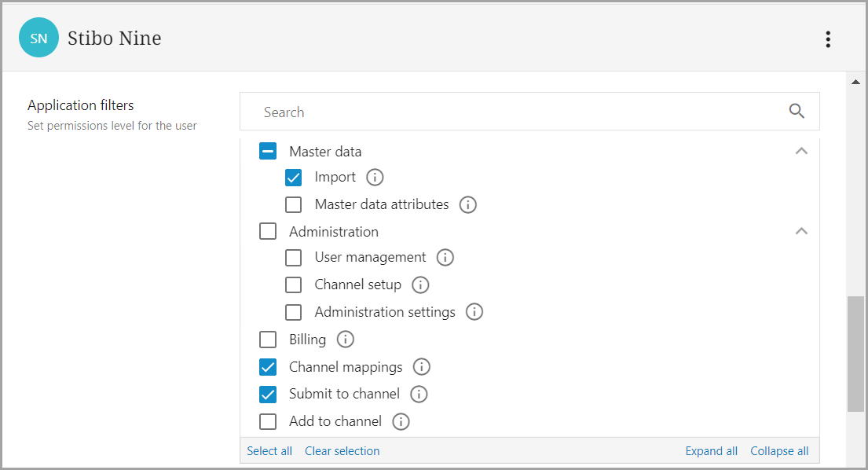The width and height of the screenshot is (868, 470).
Task: View info for User management
Action: [x=445, y=258]
